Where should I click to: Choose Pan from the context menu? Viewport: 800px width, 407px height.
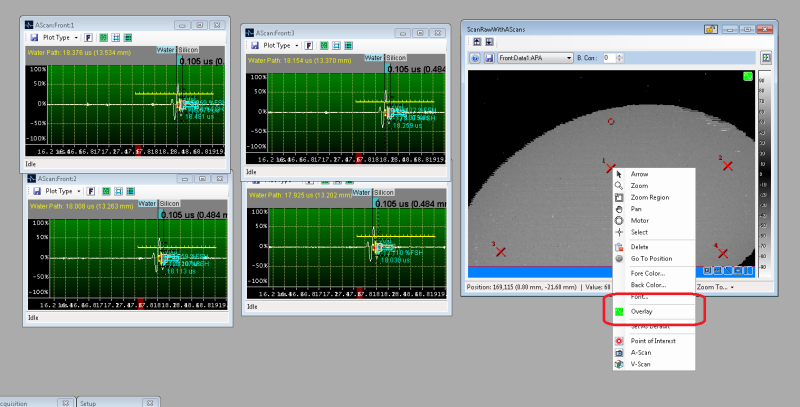click(654, 209)
